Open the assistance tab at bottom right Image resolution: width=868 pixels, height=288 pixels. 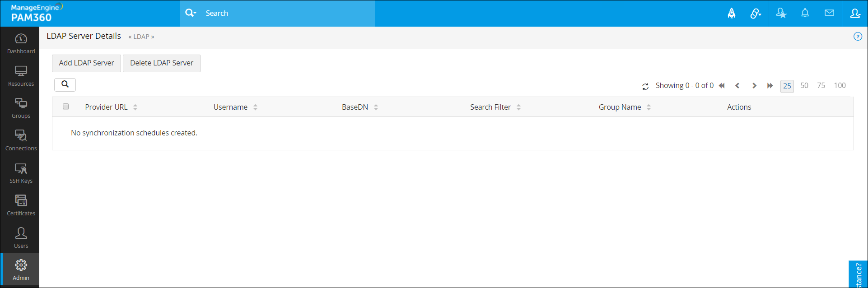(x=858, y=274)
